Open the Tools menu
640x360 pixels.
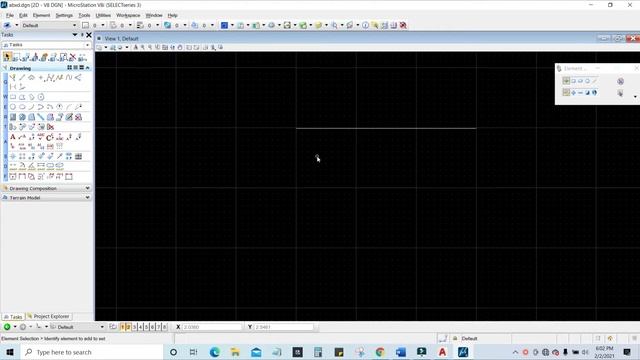pos(84,15)
